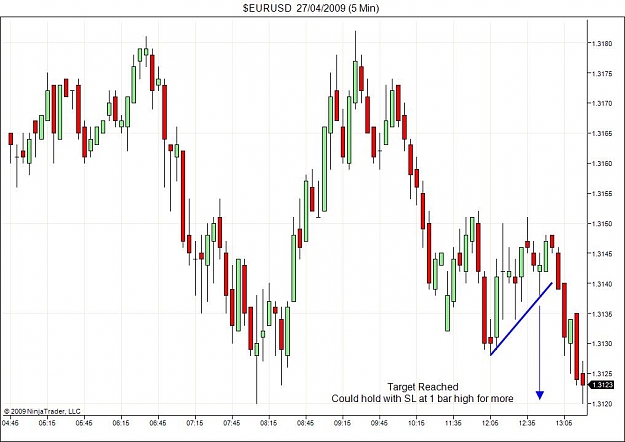Click the 06:45 time axis label

(158, 423)
